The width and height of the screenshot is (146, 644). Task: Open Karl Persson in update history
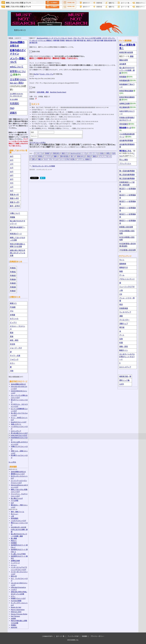click(x=15, y=616)
